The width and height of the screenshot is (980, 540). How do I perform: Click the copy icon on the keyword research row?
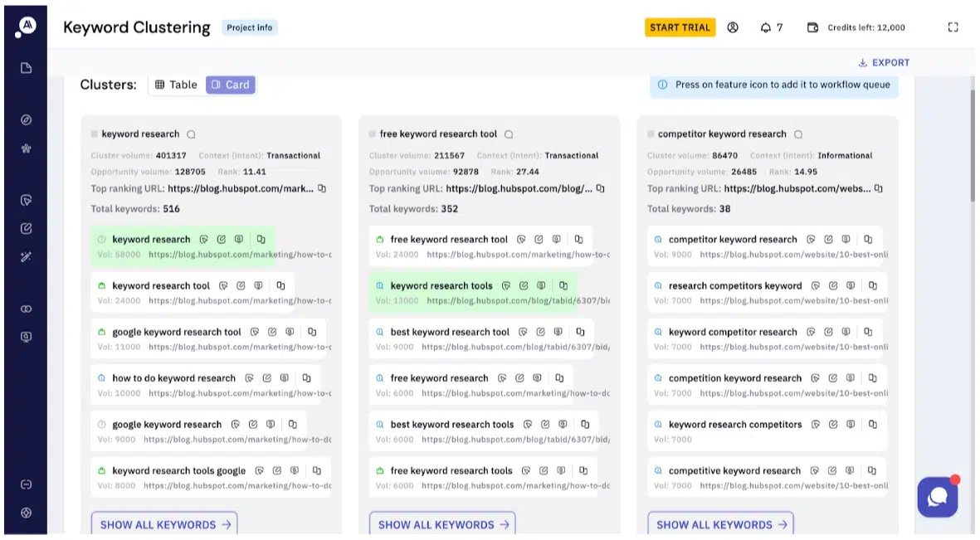tap(261, 239)
